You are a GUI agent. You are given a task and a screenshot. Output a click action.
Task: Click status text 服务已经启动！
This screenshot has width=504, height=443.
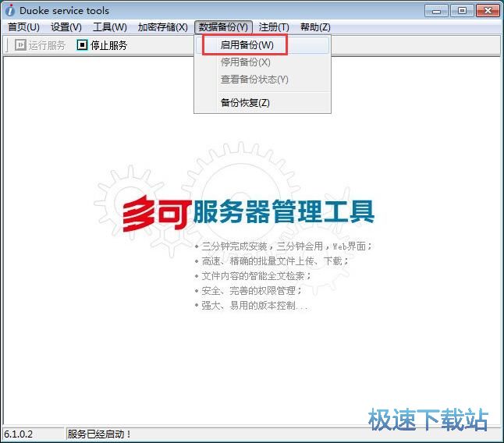pyautogui.click(x=99, y=434)
